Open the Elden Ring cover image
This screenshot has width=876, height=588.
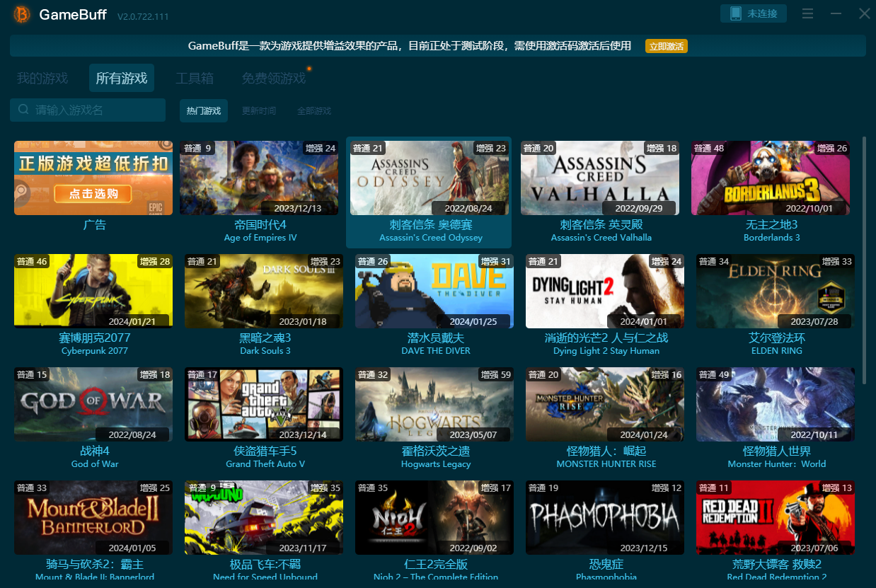776,291
